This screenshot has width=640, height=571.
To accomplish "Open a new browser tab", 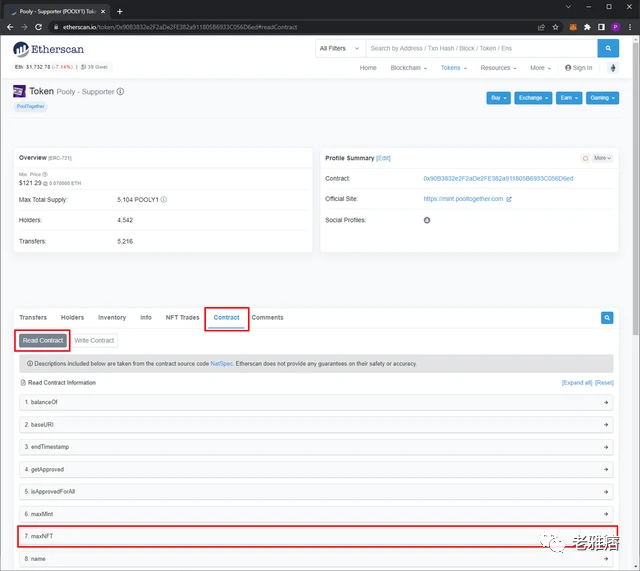I will [x=120, y=11].
